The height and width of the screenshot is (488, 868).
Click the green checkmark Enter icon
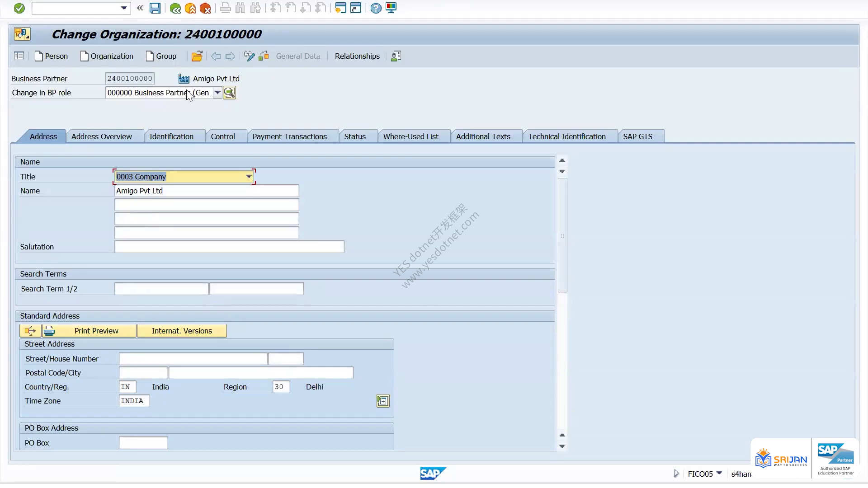19,8
